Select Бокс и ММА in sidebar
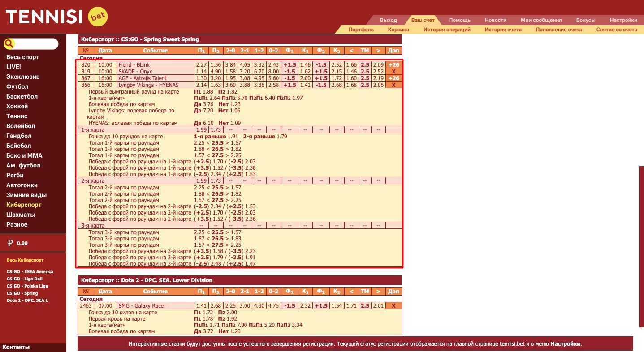Screen dimensions: 644x352 pos(24,155)
